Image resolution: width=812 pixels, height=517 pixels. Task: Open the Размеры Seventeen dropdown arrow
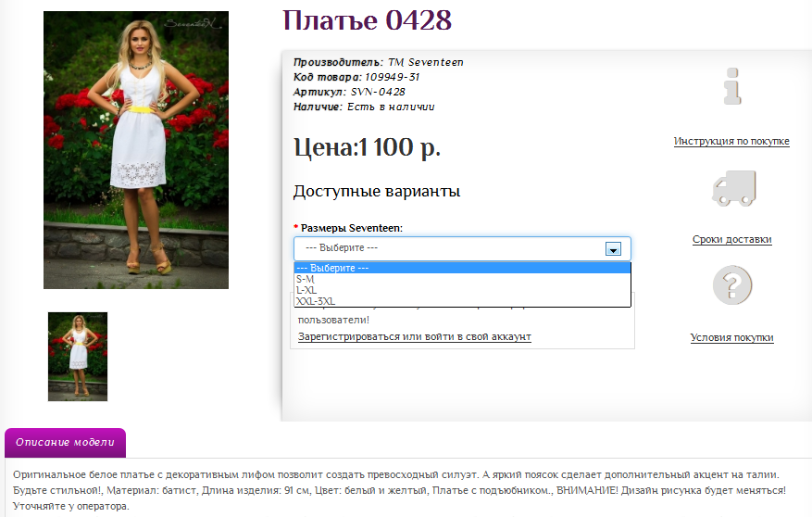(613, 249)
